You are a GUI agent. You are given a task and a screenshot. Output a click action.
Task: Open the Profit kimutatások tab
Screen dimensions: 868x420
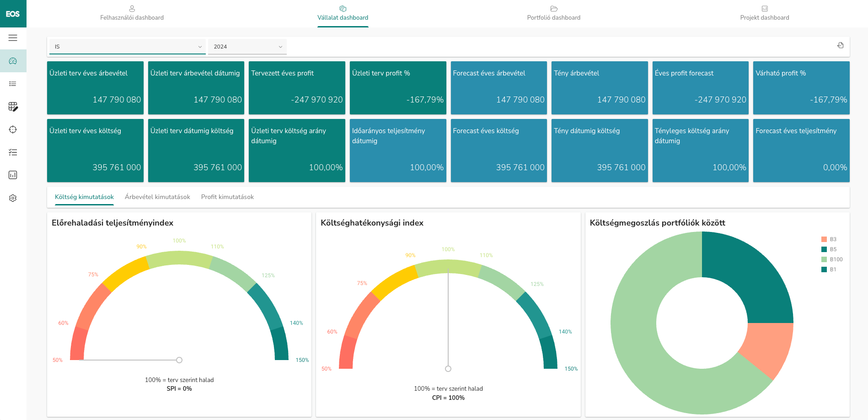click(227, 197)
